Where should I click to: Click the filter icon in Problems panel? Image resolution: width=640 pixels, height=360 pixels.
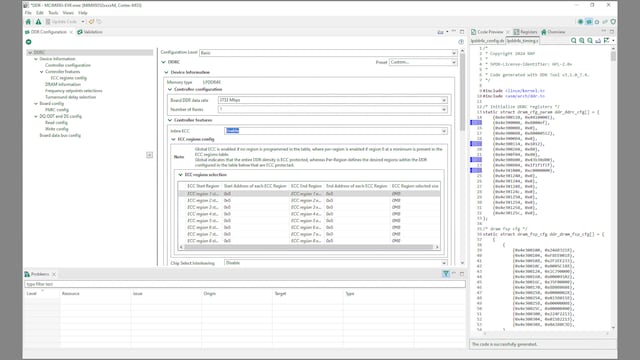click(x=446, y=274)
